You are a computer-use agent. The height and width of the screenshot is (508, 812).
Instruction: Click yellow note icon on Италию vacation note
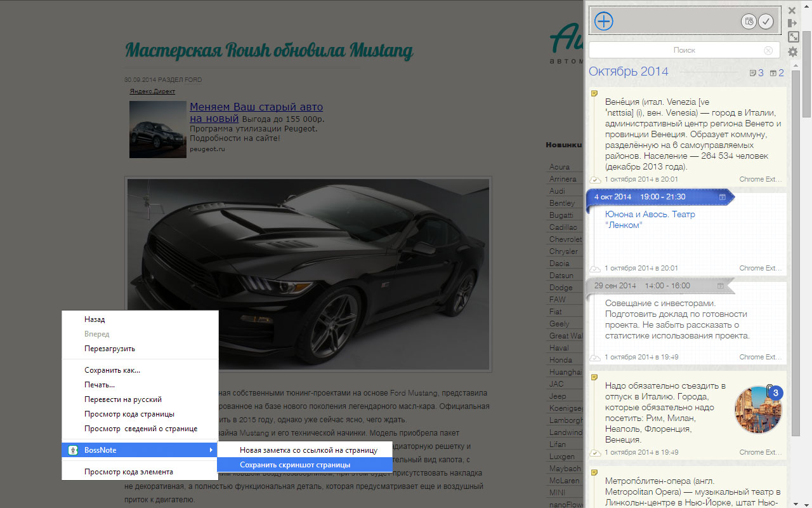[x=594, y=377]
